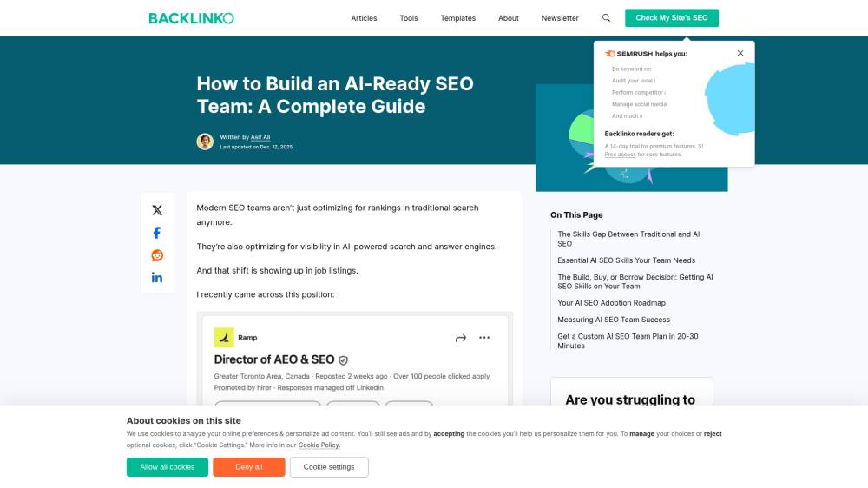Image resolution: width=868 pixels, height=488 pixels.
Task: Click the Semrush logo in popup
Action: click(628, 54)
